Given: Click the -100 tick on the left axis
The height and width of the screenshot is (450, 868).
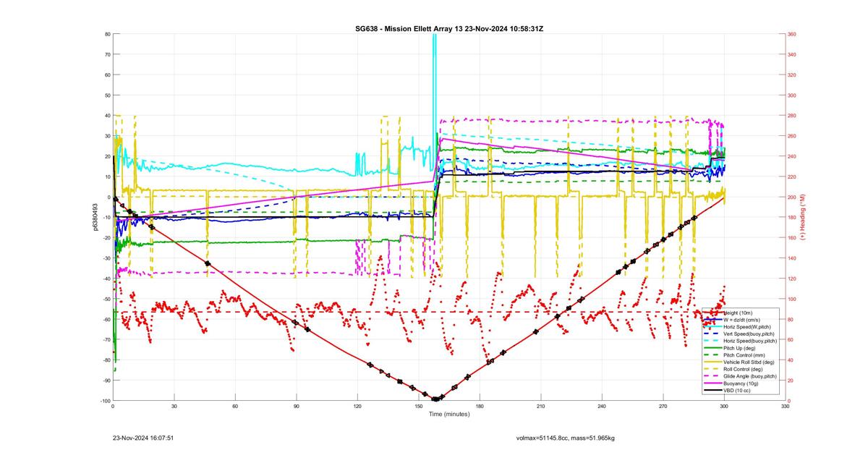Looking at the screenshot, I should (104, 401).
